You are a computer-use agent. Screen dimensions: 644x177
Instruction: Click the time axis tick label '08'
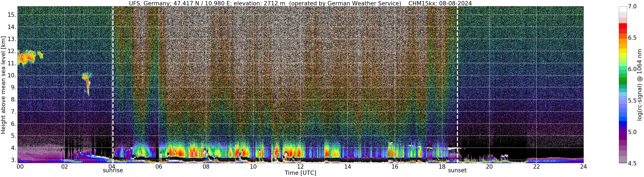coord(206,166)
